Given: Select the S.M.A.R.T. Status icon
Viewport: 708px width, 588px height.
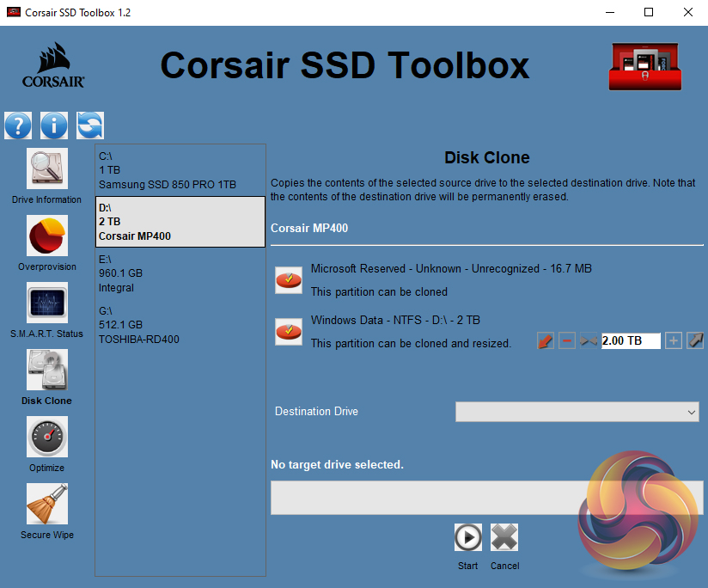Looking at the screenshot, I should pos(46,303).
